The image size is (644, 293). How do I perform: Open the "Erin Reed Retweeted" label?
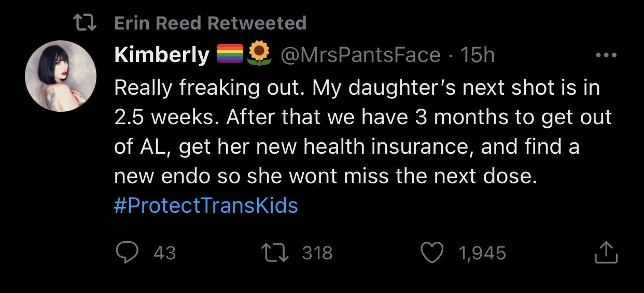pos(210,23)
